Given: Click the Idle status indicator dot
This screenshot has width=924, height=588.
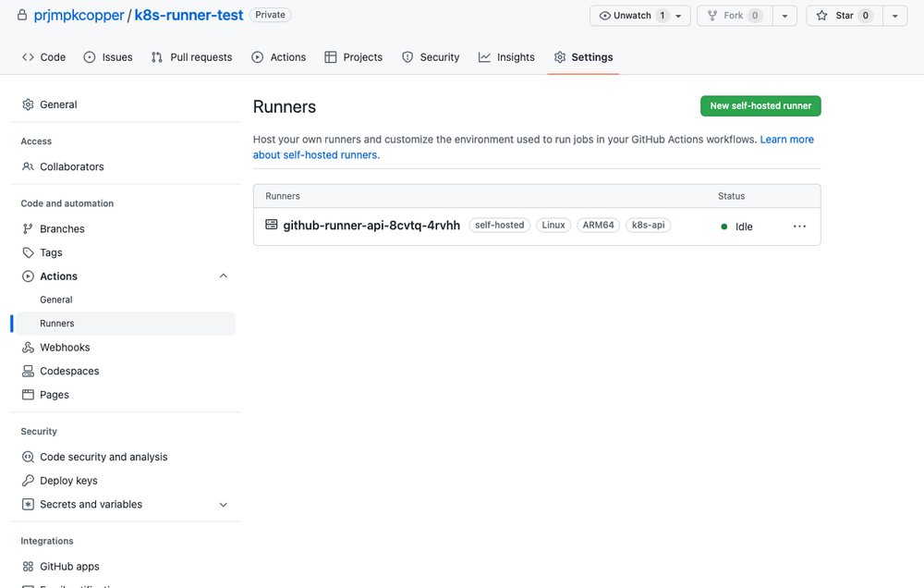Looking at the screenshot, I should pos(724,226).
